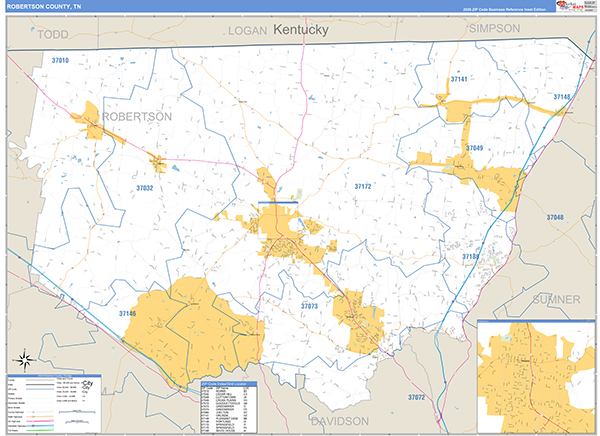Click ZIP code label 37032
600x436 pixels.
pyautogui.click(x=145, y=188)
